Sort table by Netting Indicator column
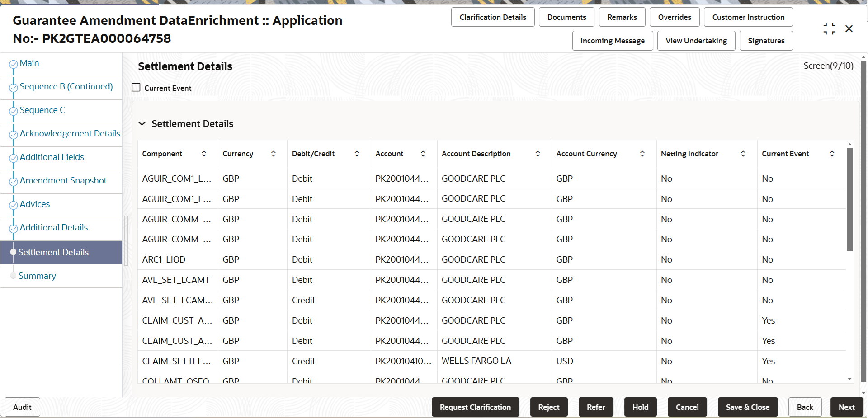The image size is (868, 418). (x=743, y=154)
